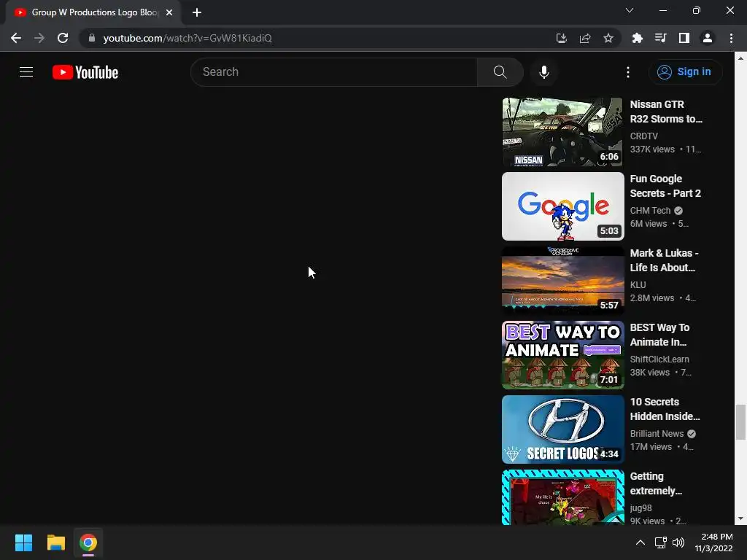This screenshot has width=747, height=560.
Task: Click channel name KLU
Action: pyautogui.click(x=638, y=285)
